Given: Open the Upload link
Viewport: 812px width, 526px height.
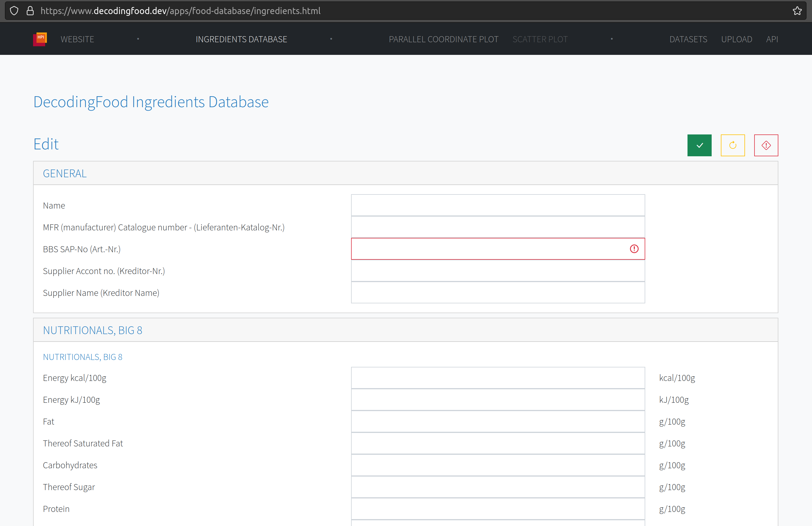Looking at the screenshot, I should (736, 39).
